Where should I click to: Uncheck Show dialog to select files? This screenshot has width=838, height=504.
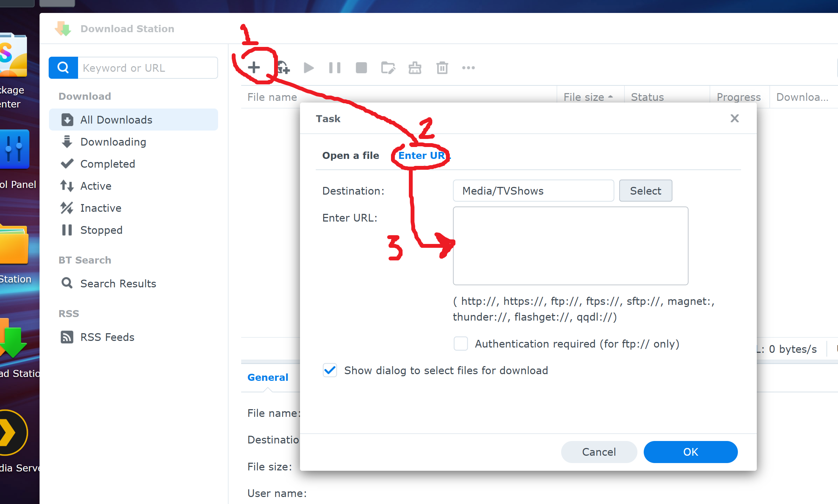coord(330,370)
